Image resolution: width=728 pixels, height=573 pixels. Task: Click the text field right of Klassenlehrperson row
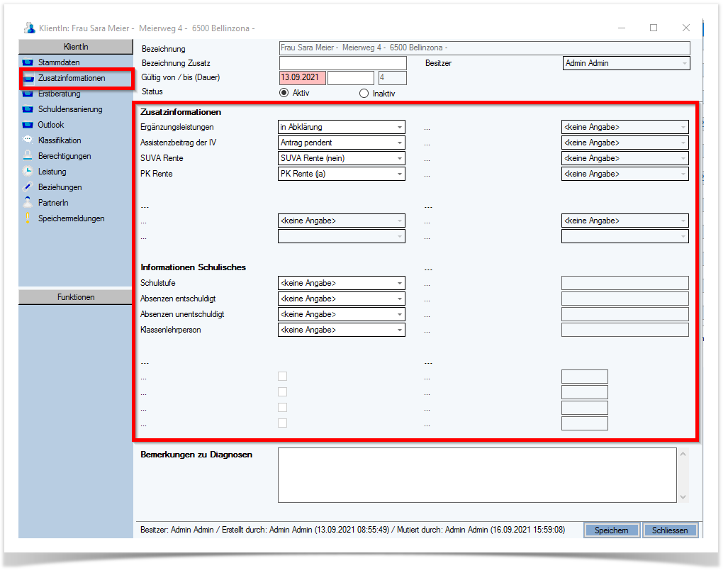625,330
